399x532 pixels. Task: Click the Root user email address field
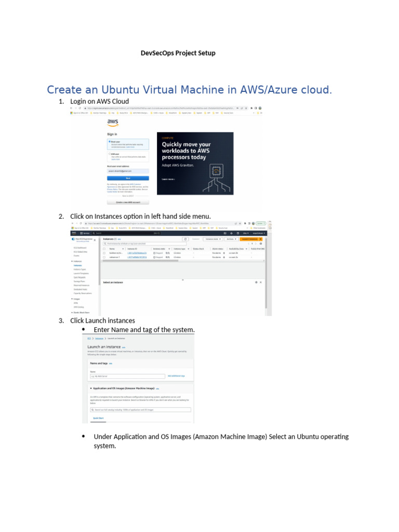click(x=128, y=171)
